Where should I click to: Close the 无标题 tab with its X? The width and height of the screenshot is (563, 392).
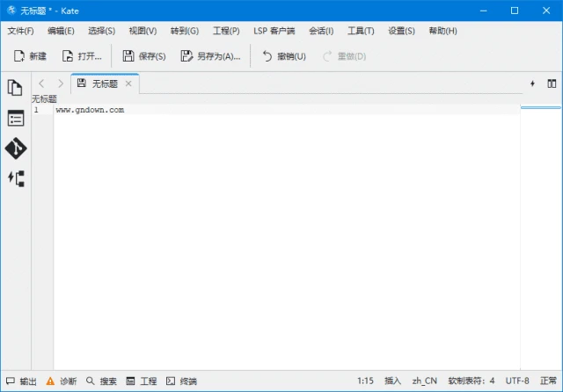(128, 83)
